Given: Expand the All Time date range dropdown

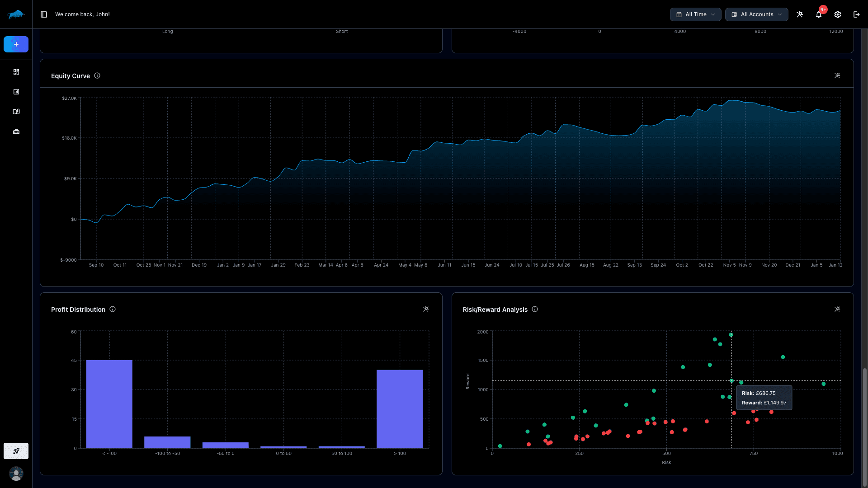Looking at the screenshot, I should [695, 14].
